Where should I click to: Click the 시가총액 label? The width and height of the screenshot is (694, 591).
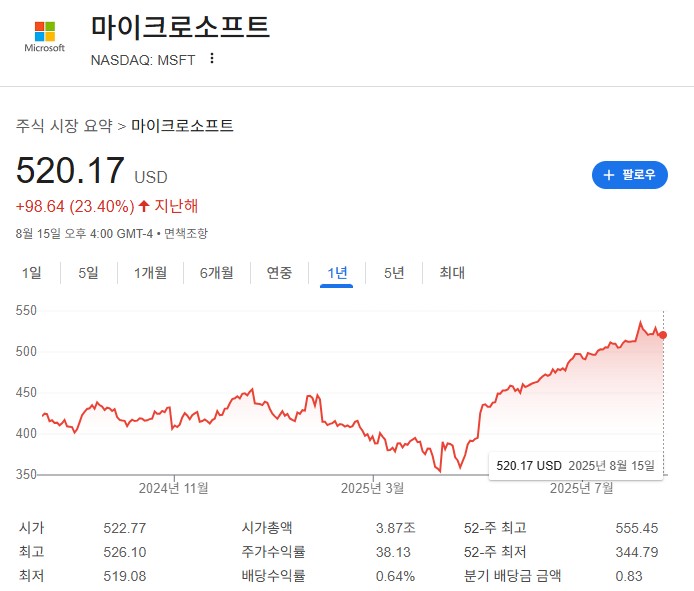pyautogui.click(x=267, y=528)
